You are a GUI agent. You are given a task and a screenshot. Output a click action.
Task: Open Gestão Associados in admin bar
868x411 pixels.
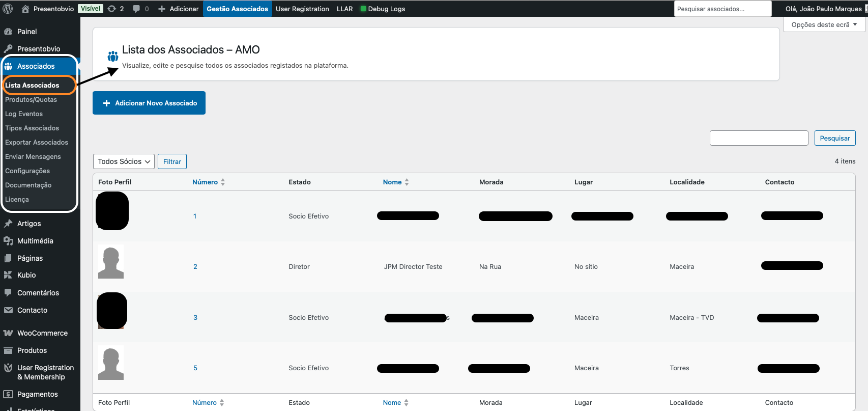click(238, 9)
